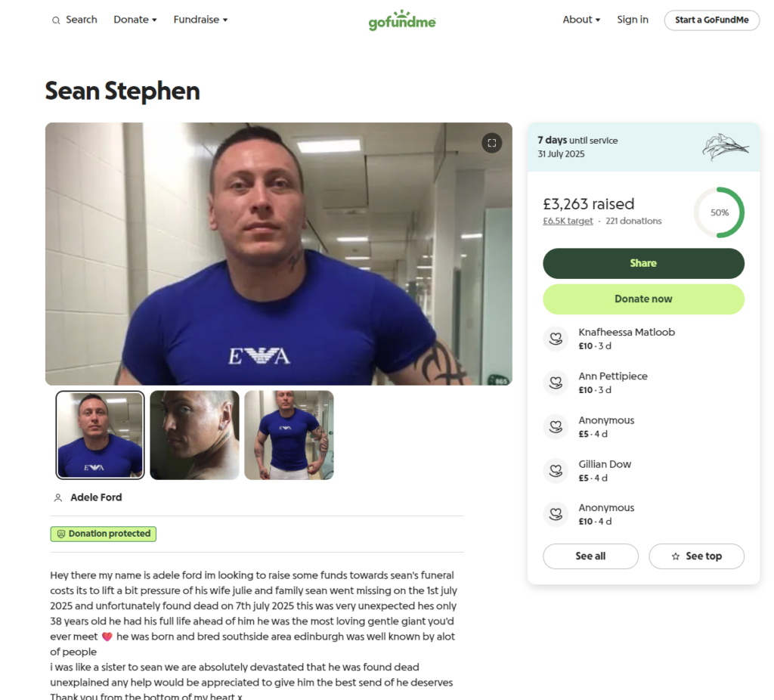
Task: Click organizer person icon beside Adele Ford
Action: [x=57, y=497]
